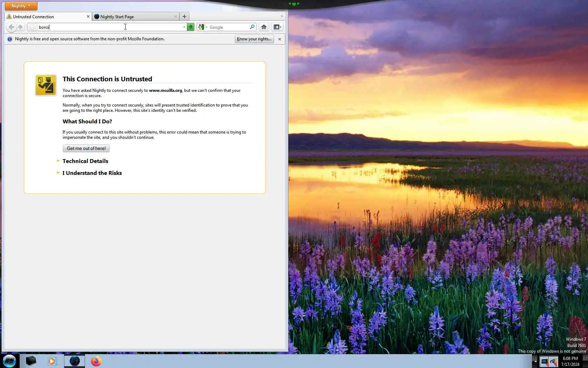588x368 pixels.
Task: Switch to the Nightly Start Page tab
Action: [x=136, y=16]
